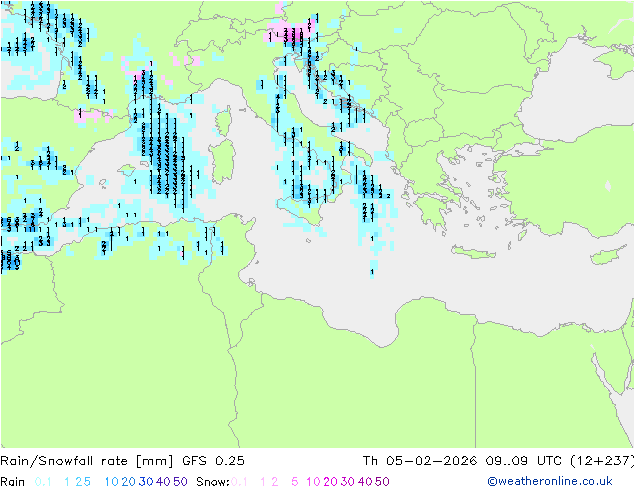Select the Snow 40 legend value
Viewport: 634px width, 490px height.
(365, 482)
